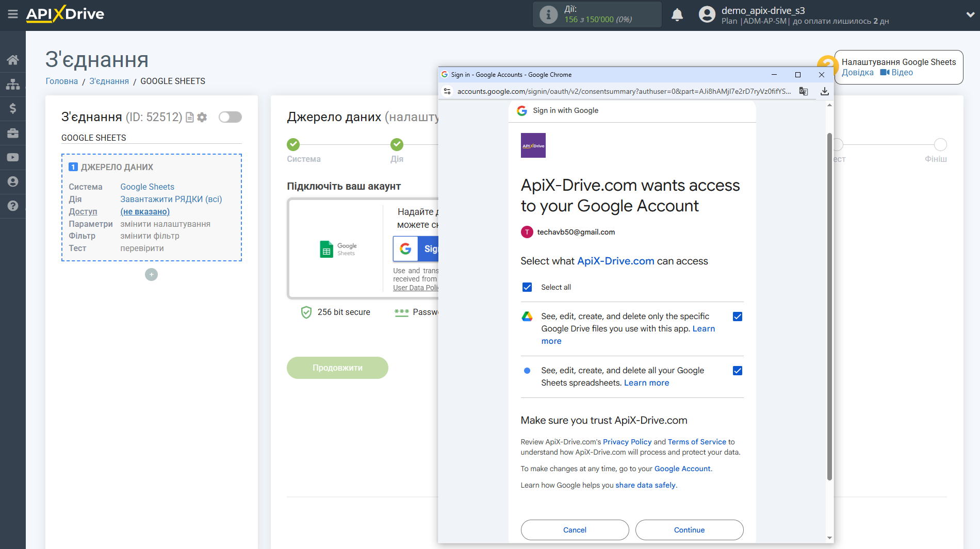Select the connections hierarchy icon in sidebar

click(x=13, y=84)
